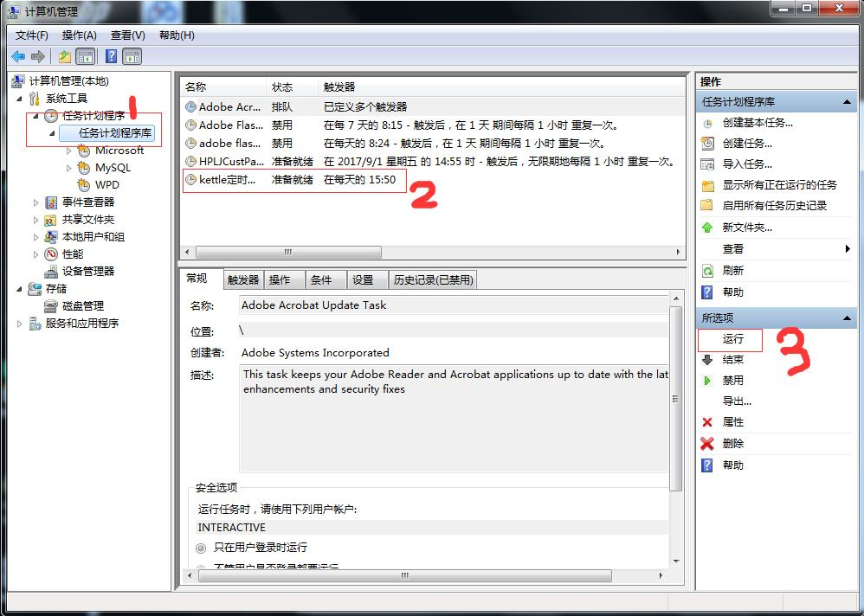Click the Forward arrow toolbar icon
Image resolution: width=864 pixels, height=616 pixels.
37,56
